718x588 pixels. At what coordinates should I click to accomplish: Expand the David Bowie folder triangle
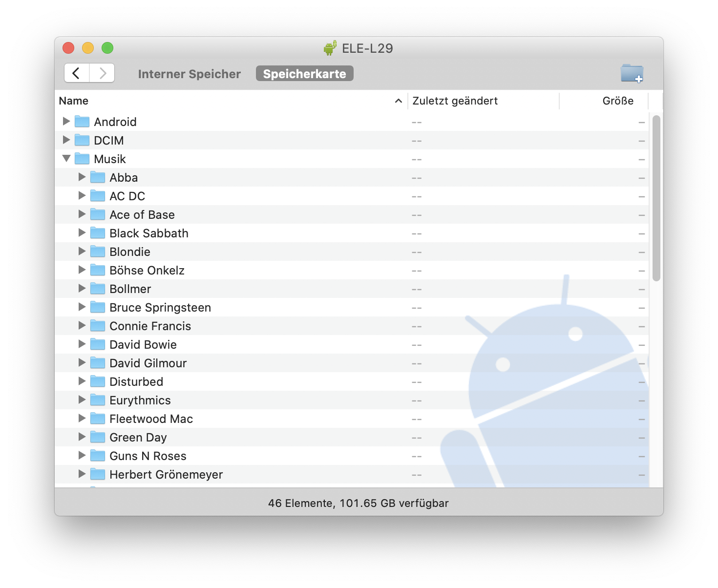point(82,344)
